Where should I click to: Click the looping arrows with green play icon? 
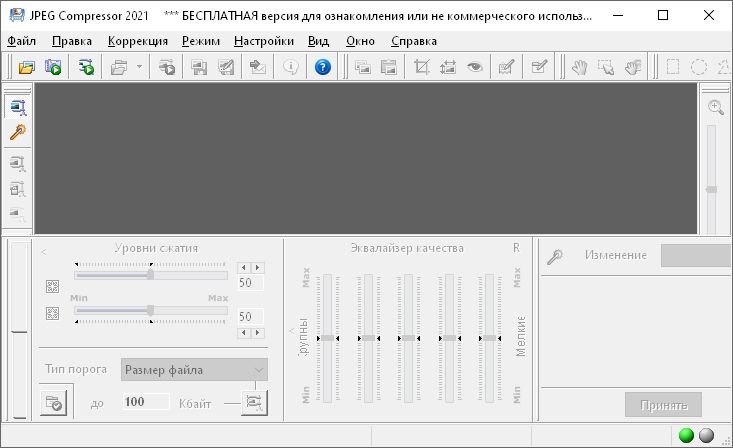[86, 67]
